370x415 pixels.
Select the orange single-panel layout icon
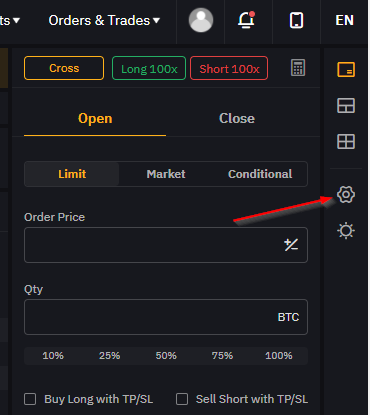click(x=346, y=69)
